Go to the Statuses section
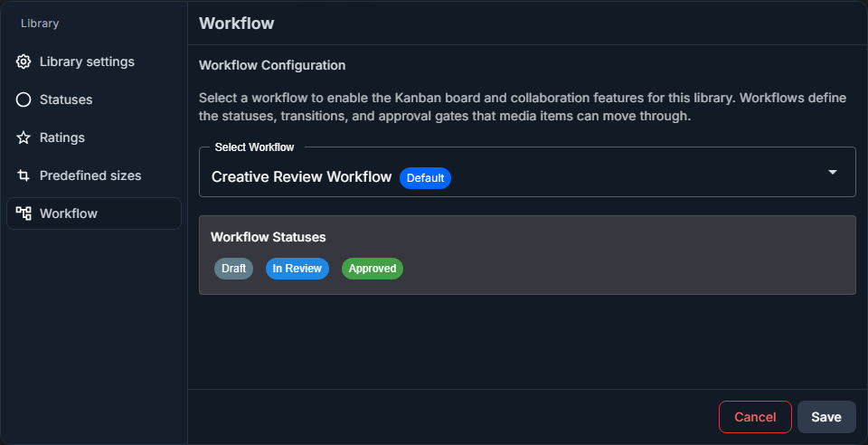Image resolution: width=868 pixels, height=445 pixels. 93,99
